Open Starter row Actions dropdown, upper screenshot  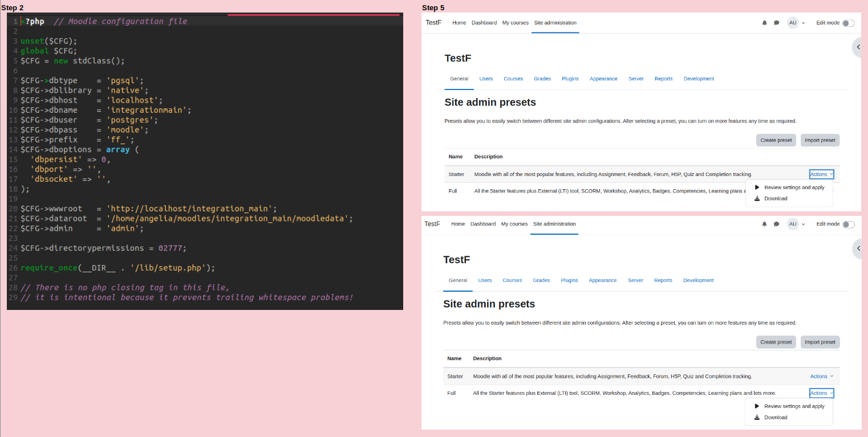[821, 174]
